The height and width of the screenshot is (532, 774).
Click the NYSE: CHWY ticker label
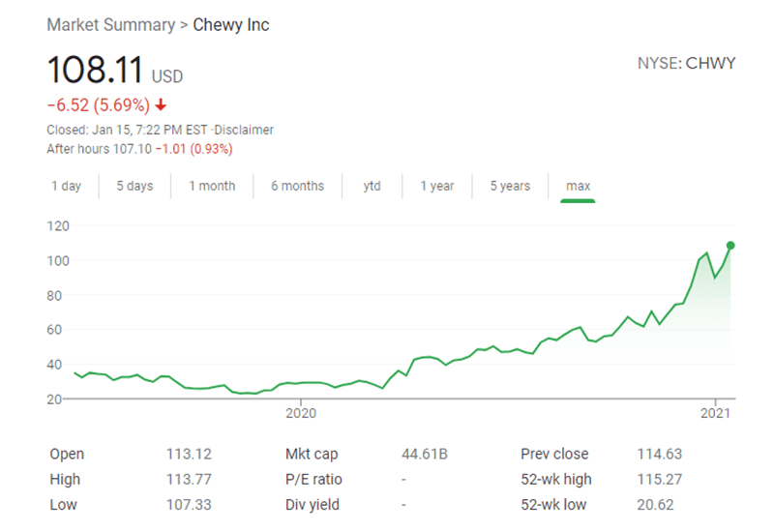point(686,64)
